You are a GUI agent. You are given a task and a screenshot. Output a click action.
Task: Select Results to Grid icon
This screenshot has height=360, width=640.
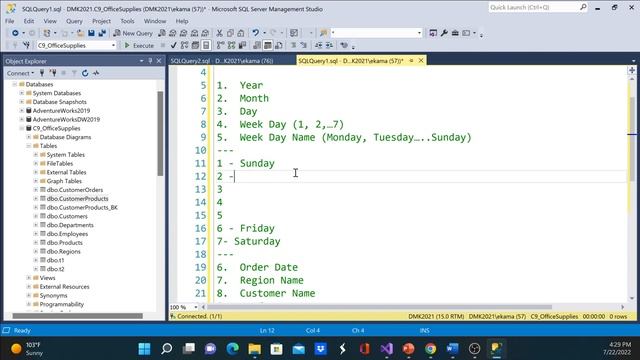pos(268,45)
